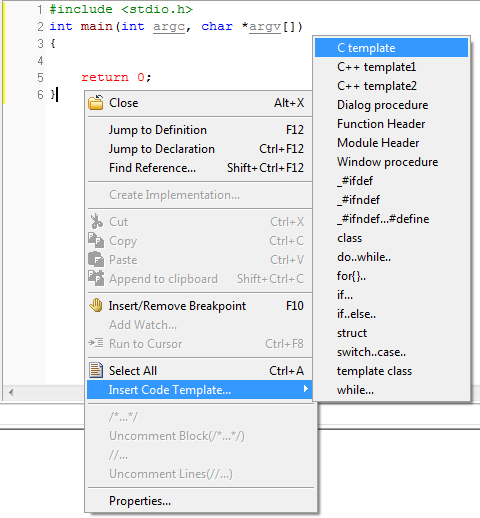Expand the Insert Code Template submenu arrow
The width and height of the screenshot is (480, 518).
point(305,389)
